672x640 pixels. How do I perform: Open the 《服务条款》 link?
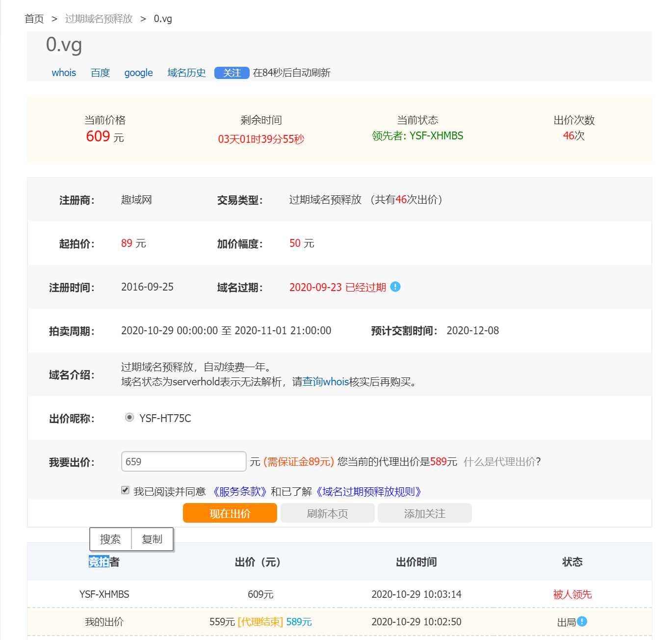(239, 491)
